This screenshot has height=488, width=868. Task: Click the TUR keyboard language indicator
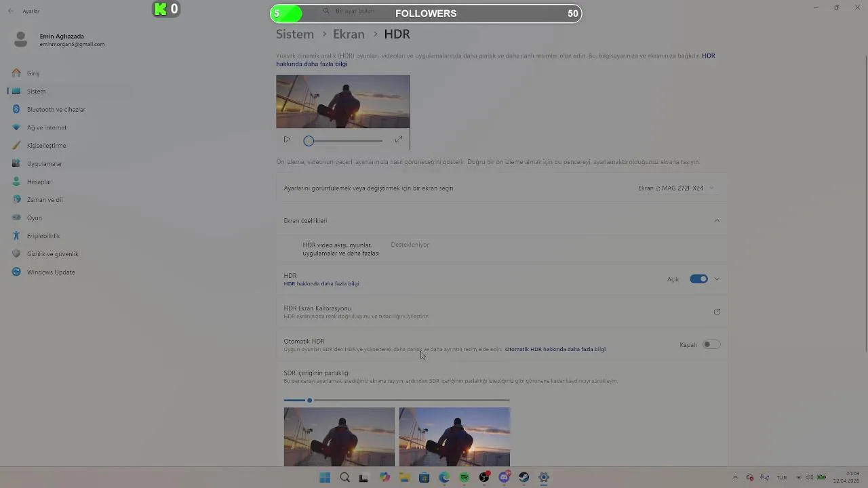(781, 478)
